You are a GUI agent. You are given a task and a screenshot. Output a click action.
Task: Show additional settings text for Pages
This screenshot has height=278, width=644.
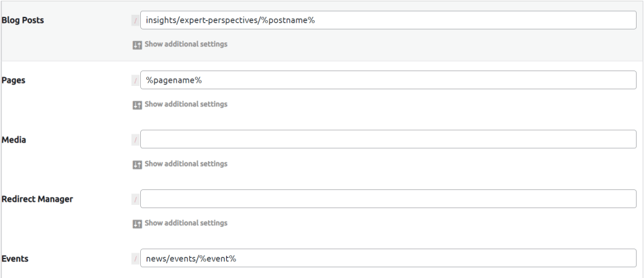click(x=186, y=105)
